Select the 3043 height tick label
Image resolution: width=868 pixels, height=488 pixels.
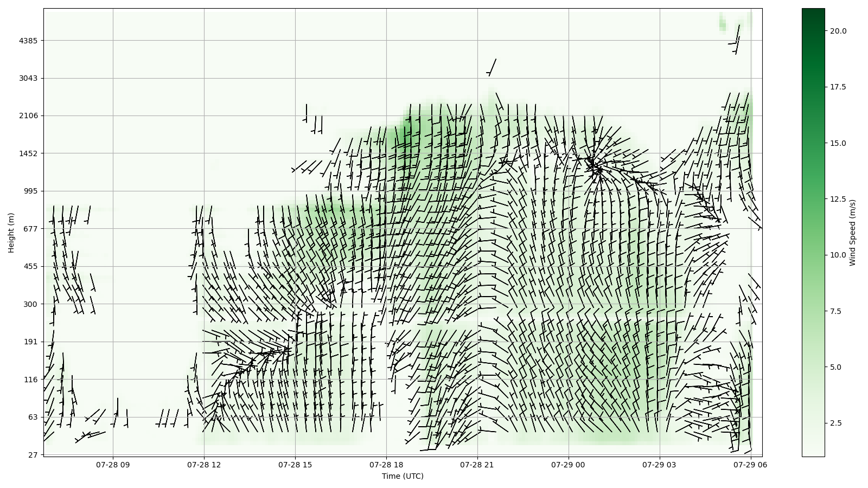(28, 78)
